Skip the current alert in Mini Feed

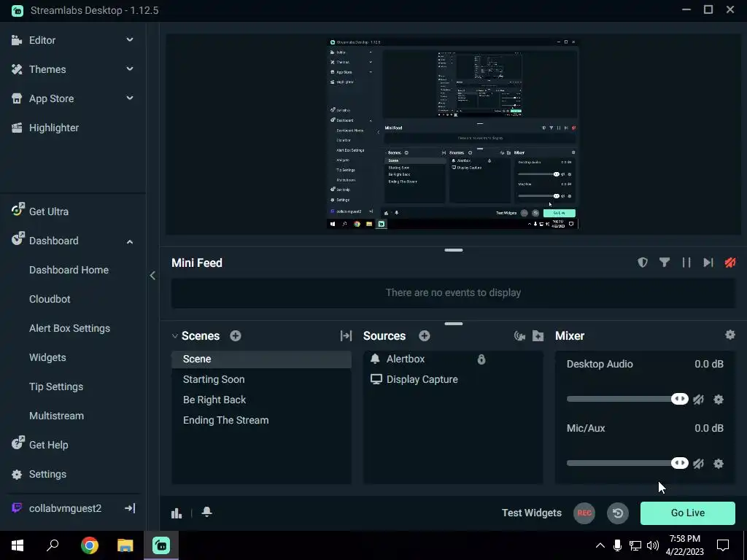click(708, 262)
